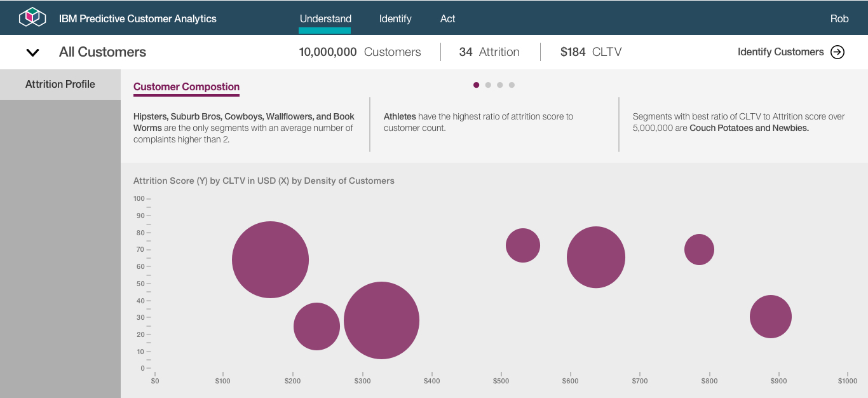Expand the All Customers chevron dropdown
The width and height of the screenshot is (868, 398).
(x=32, y=53)
